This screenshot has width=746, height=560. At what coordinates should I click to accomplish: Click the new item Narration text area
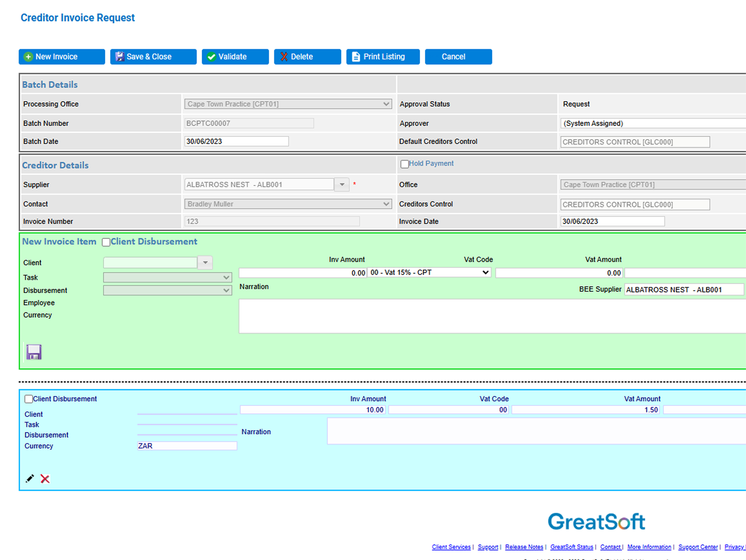tap(492, 316)
